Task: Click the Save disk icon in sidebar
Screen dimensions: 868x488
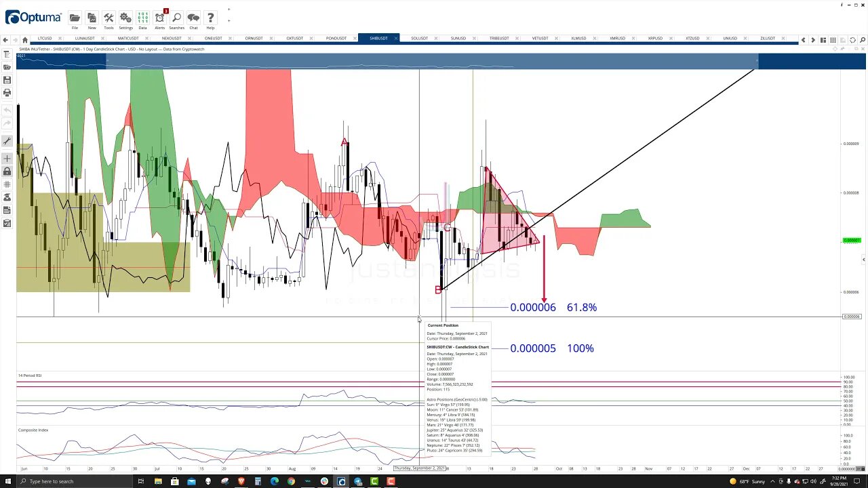Action: click(x=7, y=80)
